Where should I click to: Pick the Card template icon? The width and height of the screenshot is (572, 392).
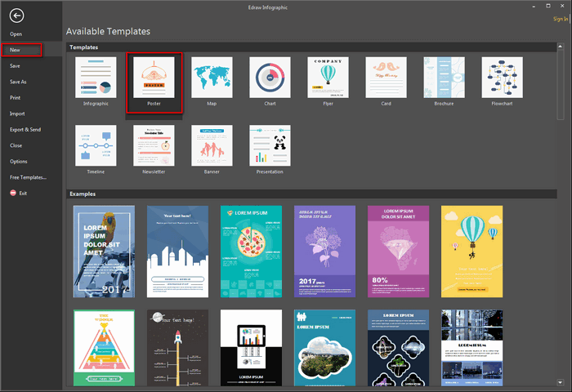point(386,78)
